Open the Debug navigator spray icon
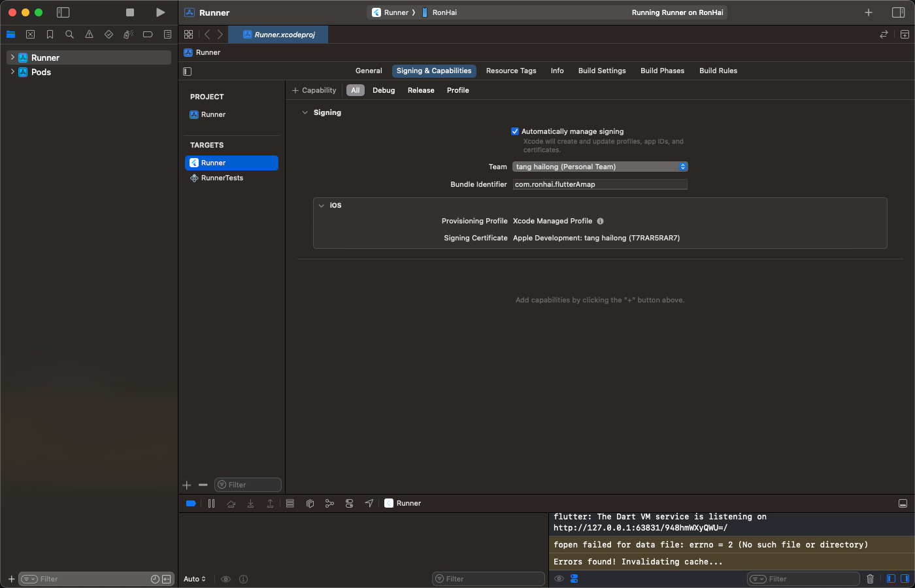 (128, 35)
